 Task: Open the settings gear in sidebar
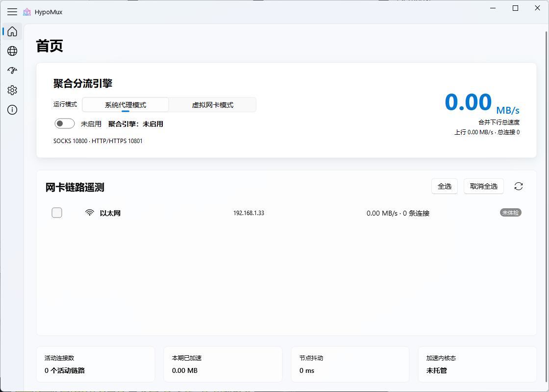click(x=12, y=90)
